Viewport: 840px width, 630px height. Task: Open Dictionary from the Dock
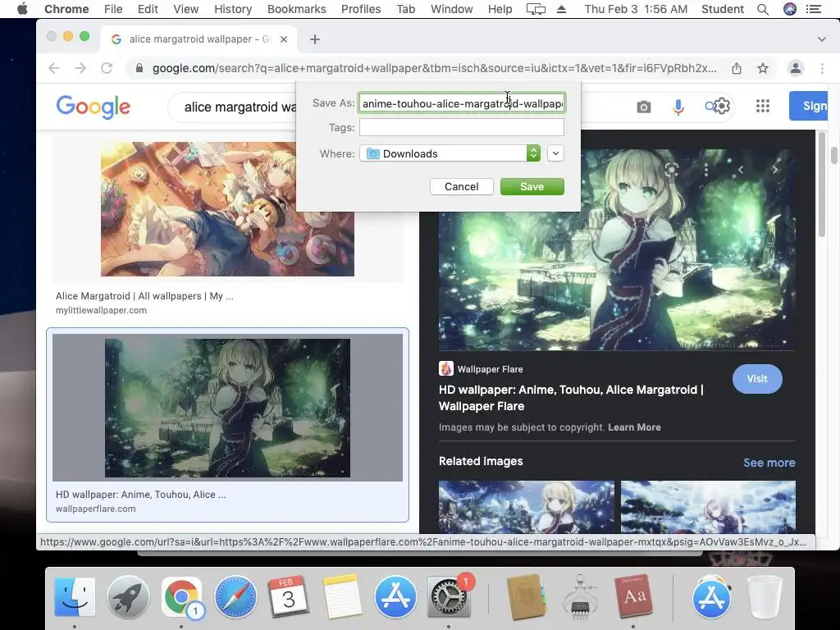pos(634,596)
